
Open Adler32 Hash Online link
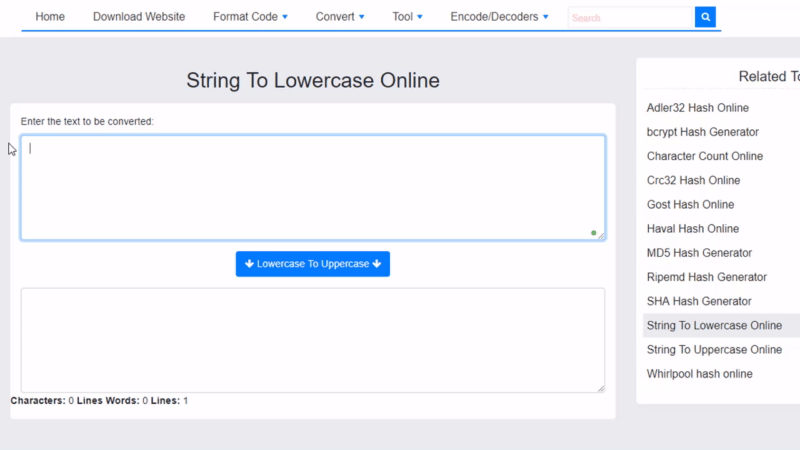tap(697, 108)
